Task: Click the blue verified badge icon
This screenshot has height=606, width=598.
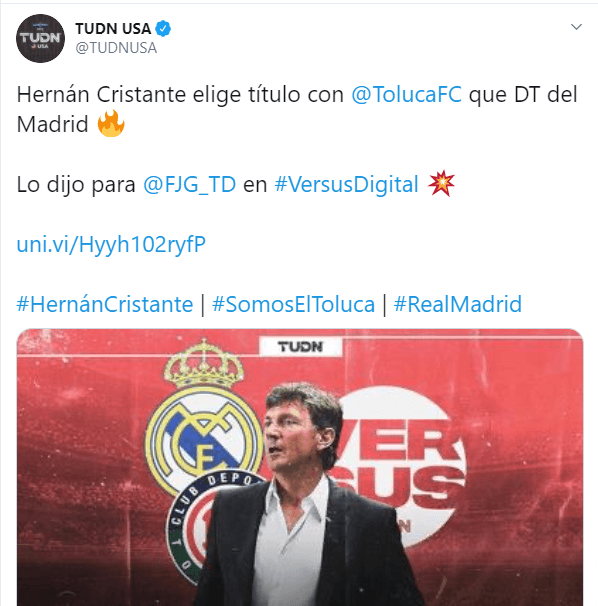Action: tap(163, 29)
